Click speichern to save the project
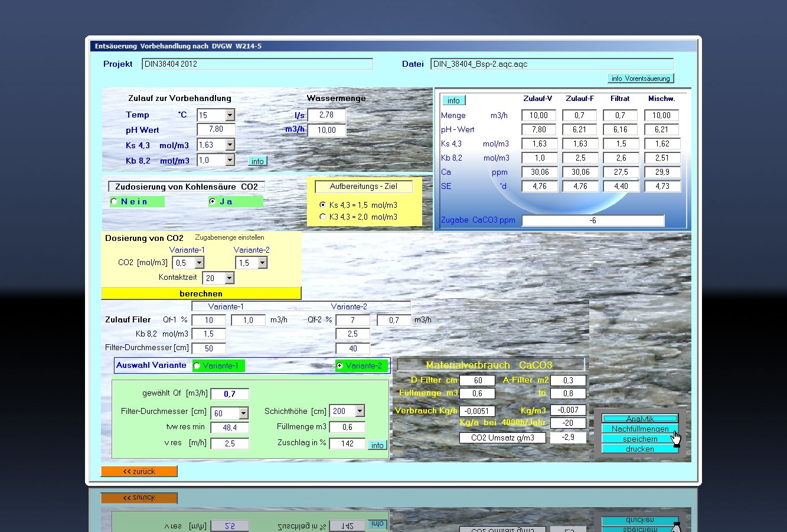The width and height of the screenshot is (787, 532). click(640, 439)
